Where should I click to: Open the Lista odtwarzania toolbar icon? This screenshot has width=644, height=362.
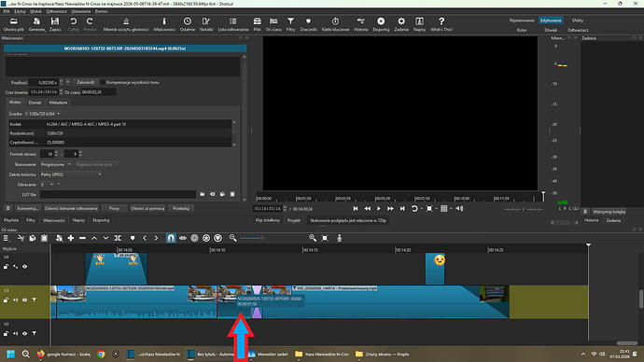(x=233, y=24)
